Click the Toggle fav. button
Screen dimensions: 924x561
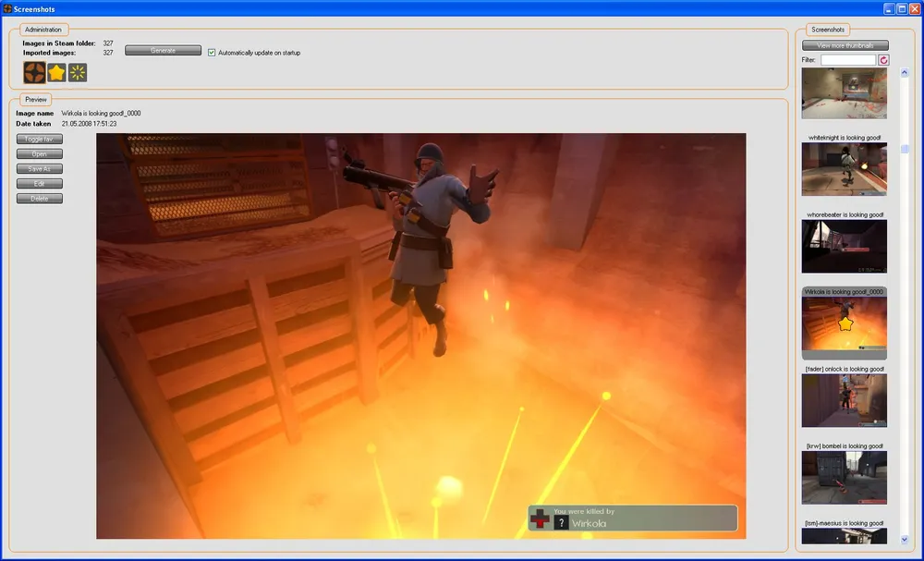tap(40, 139)
